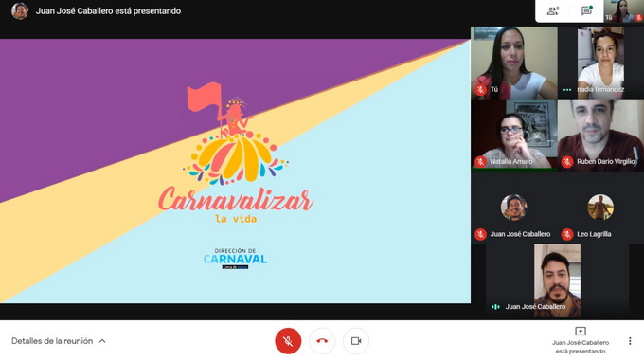Viewport: 644px width, 362px height.
Task: Click muted mic icon beside Leo Lagrilla
Action: point(567,234)
